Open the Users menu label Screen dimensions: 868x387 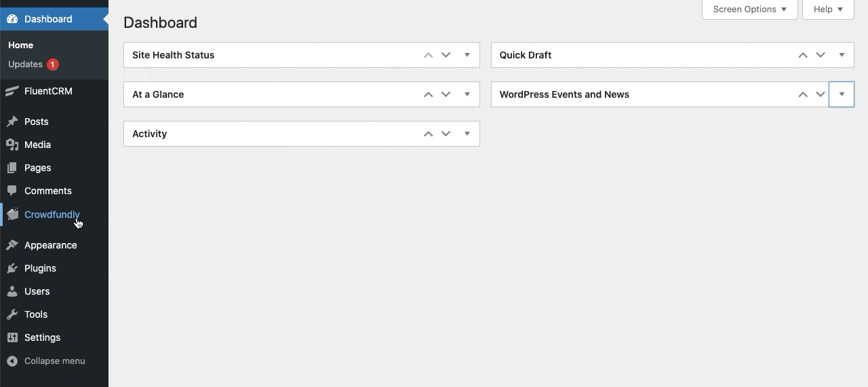coord(37,291)
